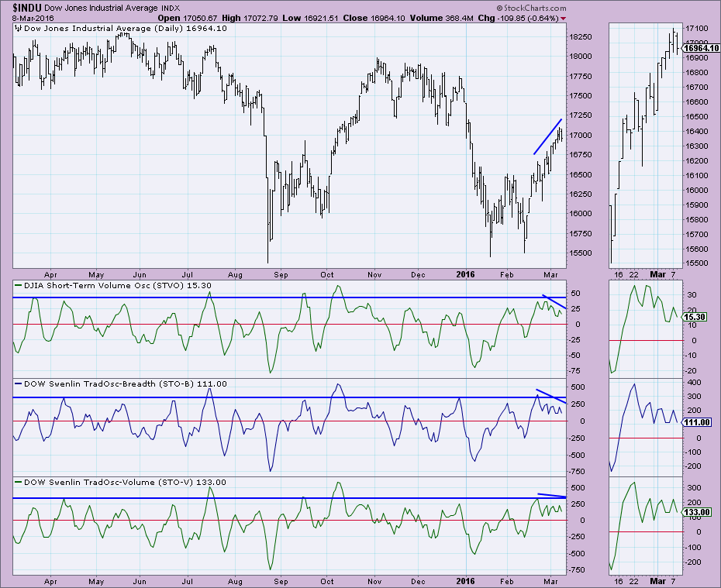Click the Chg value -109.85 (-0.64%)
The height and width of the screenshot is (588, 721).
click(x=528, y=19)
